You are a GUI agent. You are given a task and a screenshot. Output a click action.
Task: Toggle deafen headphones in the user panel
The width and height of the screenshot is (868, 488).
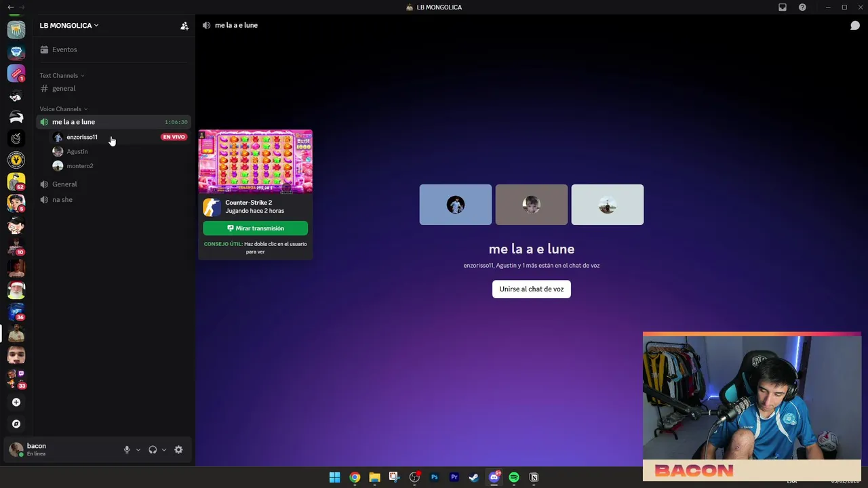point(153,450)
